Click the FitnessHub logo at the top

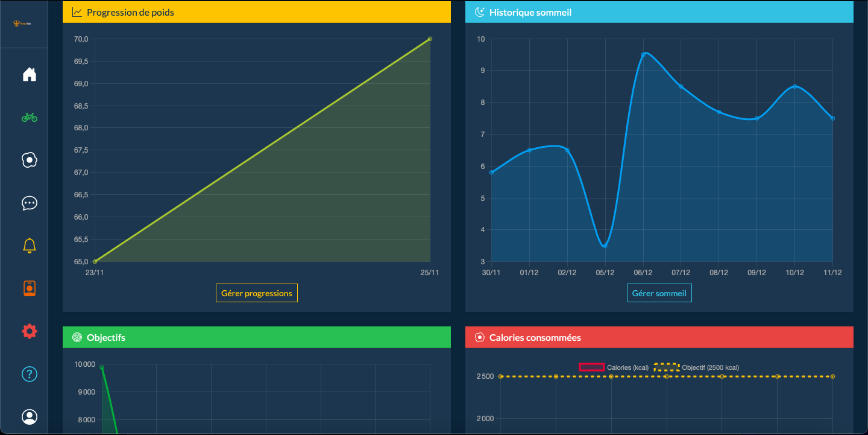(x=23, y=24)
